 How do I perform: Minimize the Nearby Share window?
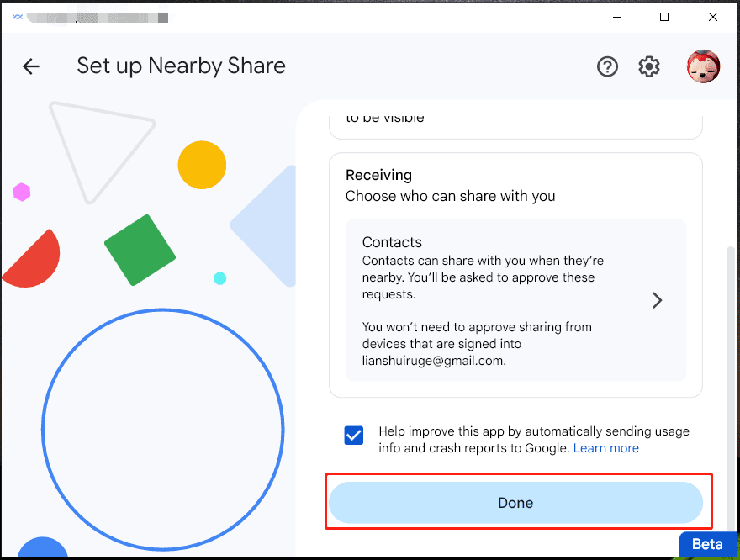617,17
